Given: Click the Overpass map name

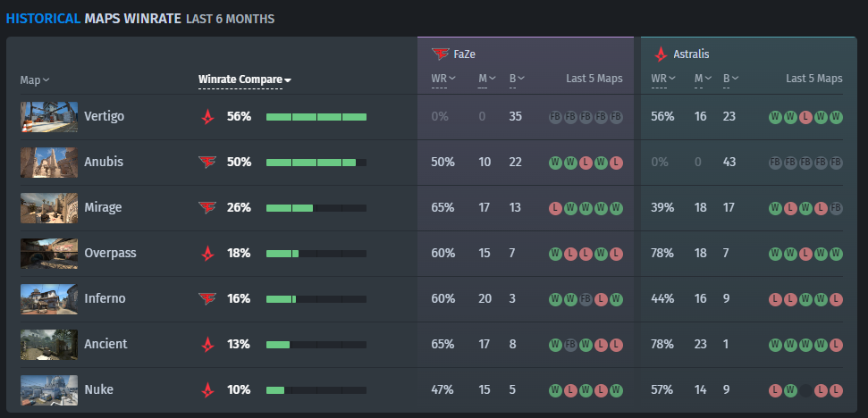Looking at the screenshot, I should click(x=110, y=254).
